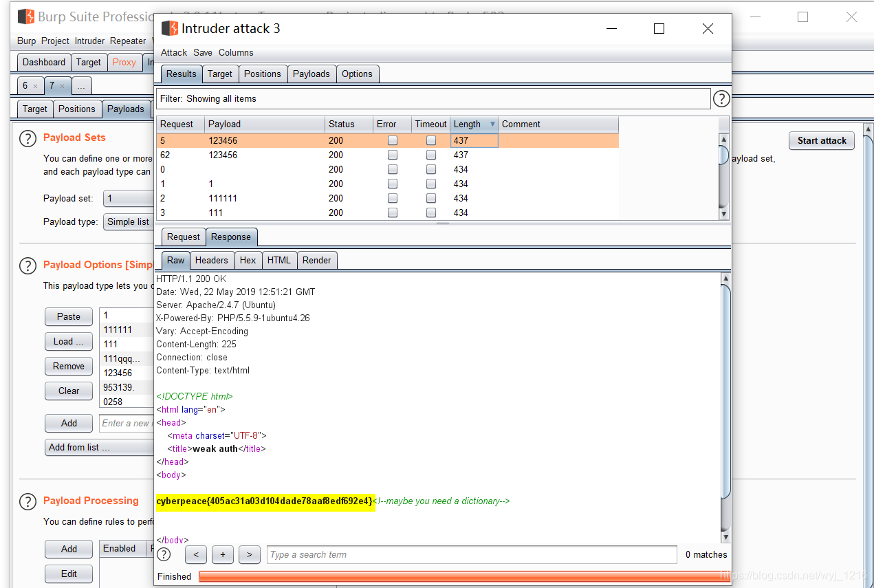874x588 pixels.
Task: Toggle Error checkbox for request 62
Action: click(393, 155)
